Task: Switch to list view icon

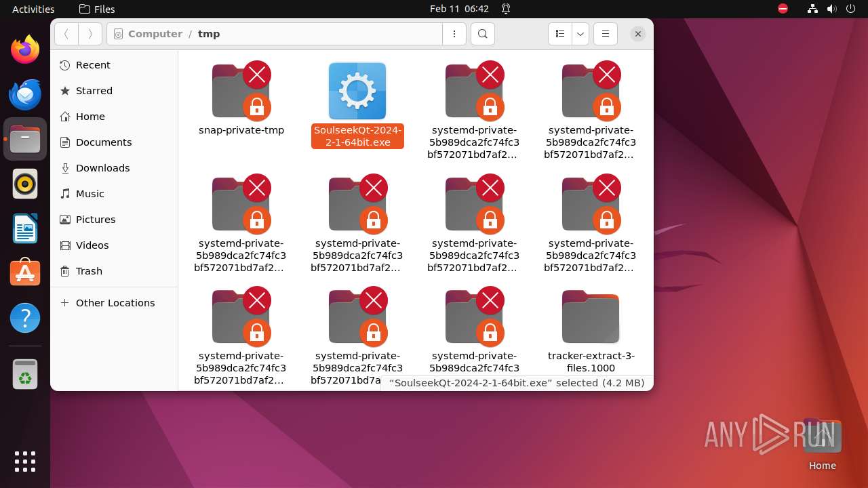Action: click(x=560, y=34)
